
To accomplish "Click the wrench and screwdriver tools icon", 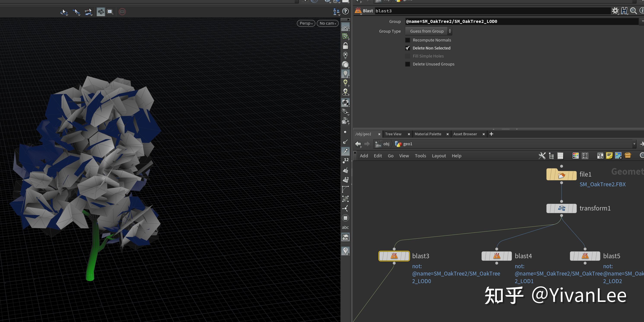I will click(x=542, y=156).
